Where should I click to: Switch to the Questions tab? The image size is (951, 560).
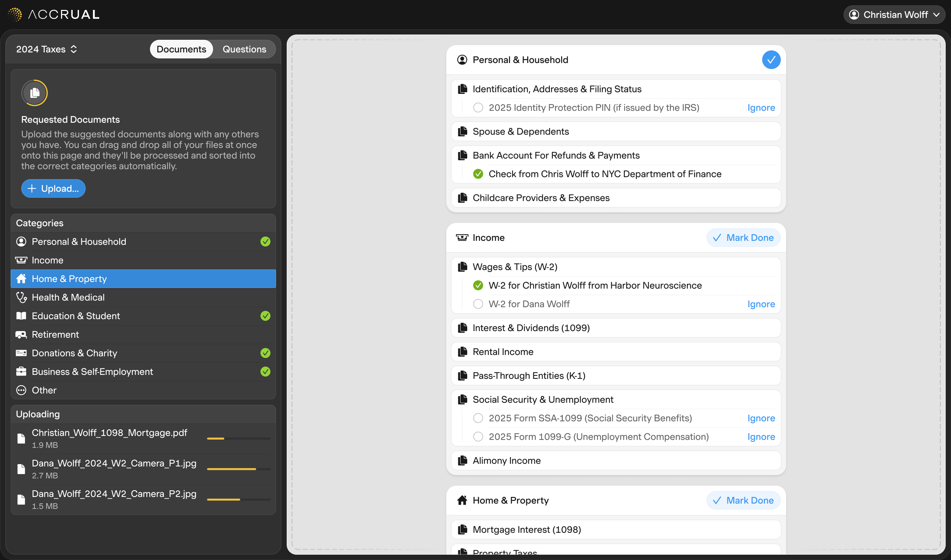point(244,49)
